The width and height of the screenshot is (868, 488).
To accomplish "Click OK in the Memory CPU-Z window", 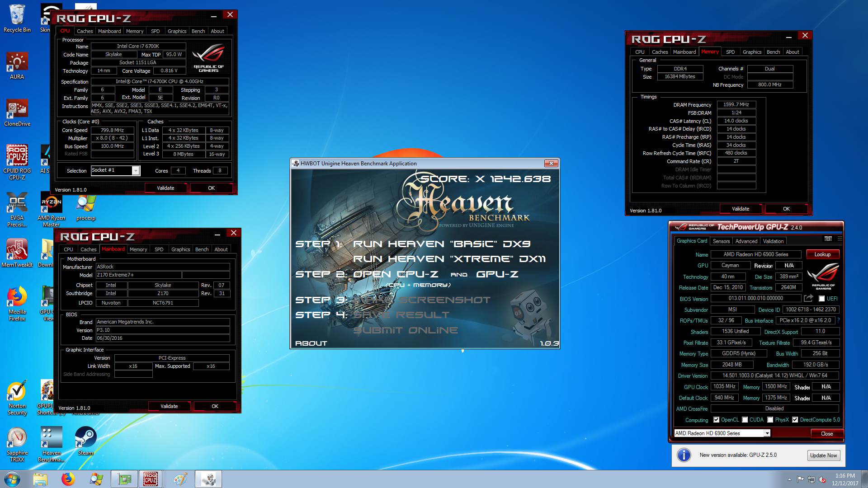I will pos(786,209).
